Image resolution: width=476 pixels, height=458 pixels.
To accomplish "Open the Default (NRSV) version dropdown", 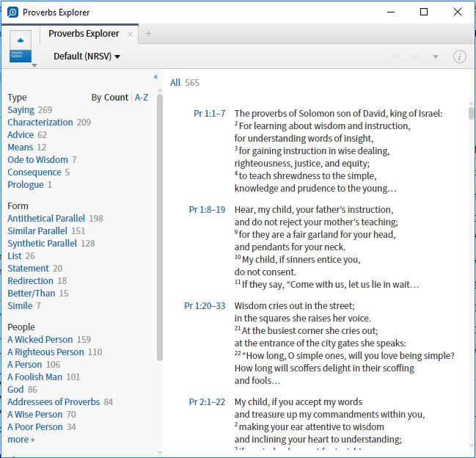I will 87,57.
